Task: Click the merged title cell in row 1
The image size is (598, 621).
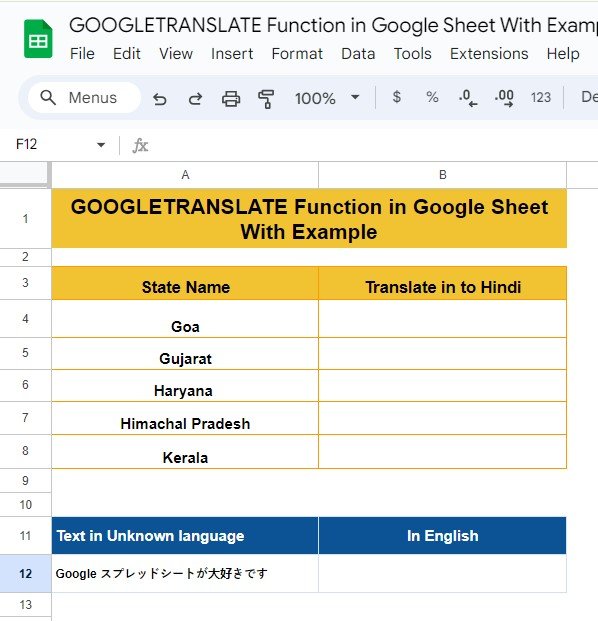Action: (309, 218)
